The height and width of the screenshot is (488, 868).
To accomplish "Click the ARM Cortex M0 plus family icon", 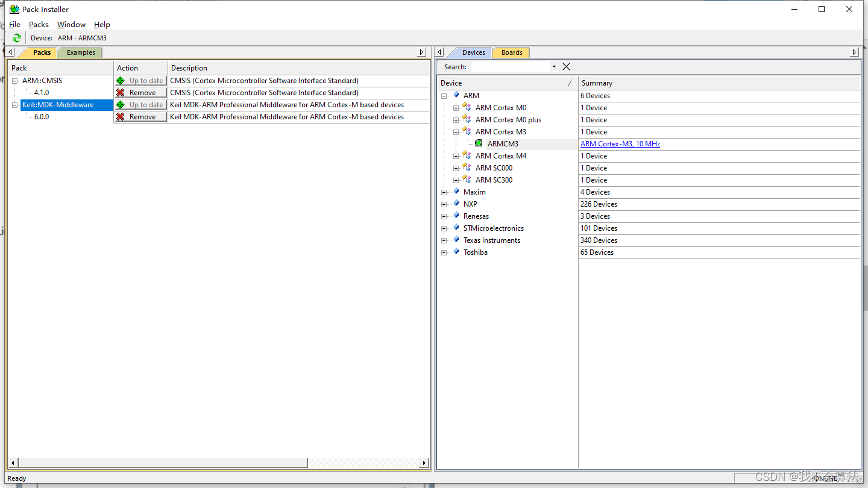I will (467, 119).
